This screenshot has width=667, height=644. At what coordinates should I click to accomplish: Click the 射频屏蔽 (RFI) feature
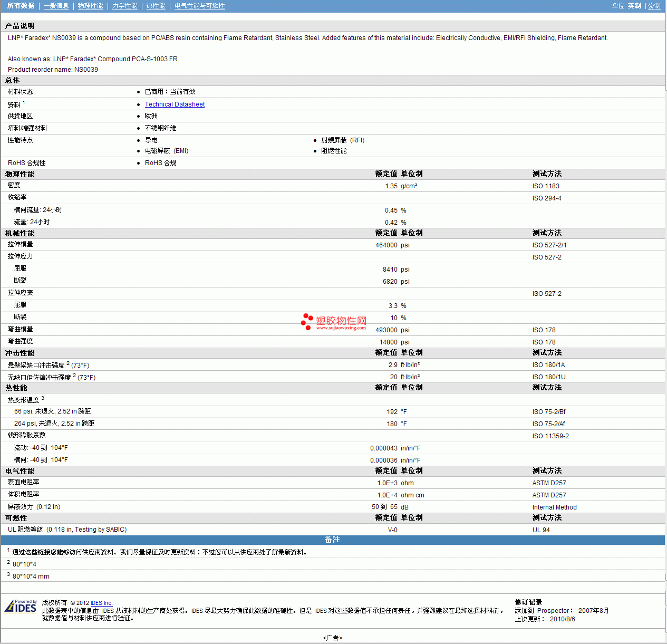tap(343, 140)
